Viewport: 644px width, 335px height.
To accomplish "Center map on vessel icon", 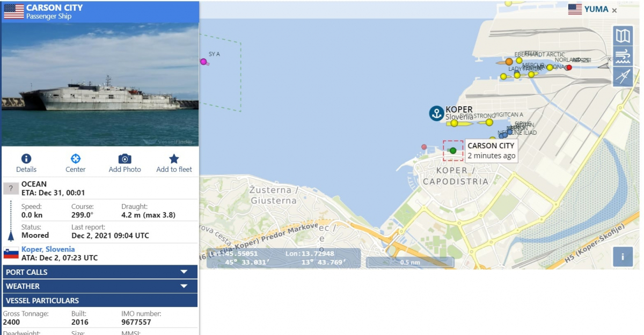I will click(76, 158).
